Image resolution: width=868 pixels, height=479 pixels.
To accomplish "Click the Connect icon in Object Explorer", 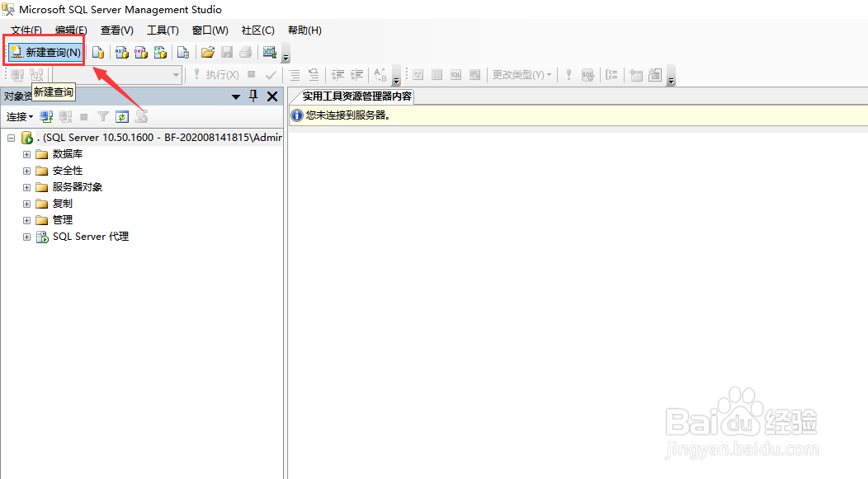I will [46, 116].
